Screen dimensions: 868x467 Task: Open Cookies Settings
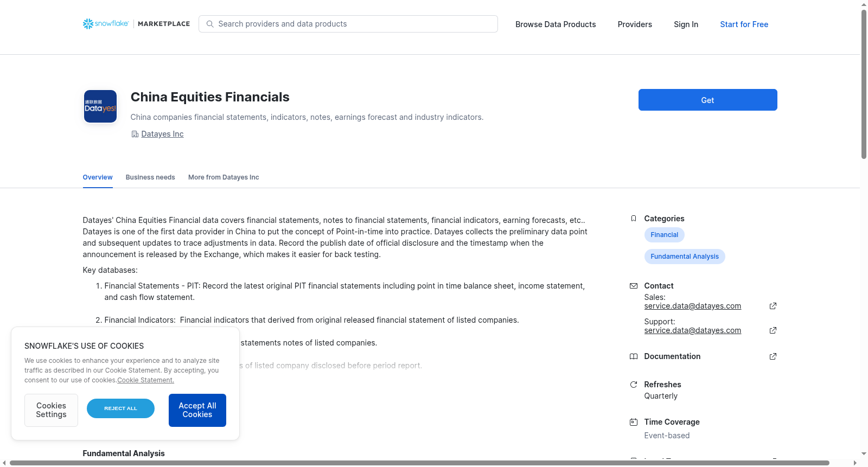(51, 410)
